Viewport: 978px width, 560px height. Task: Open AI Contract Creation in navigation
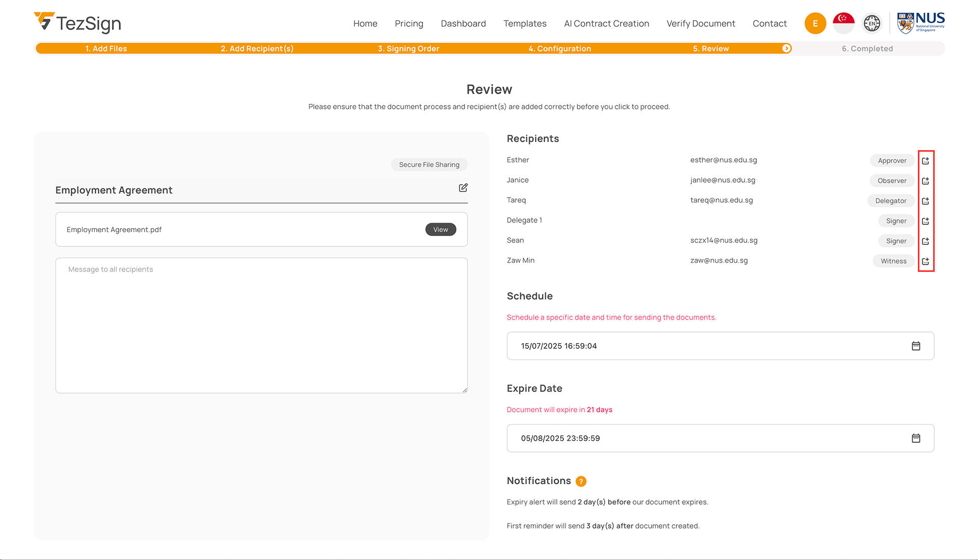pyautogui.click(x=606, y=23)
